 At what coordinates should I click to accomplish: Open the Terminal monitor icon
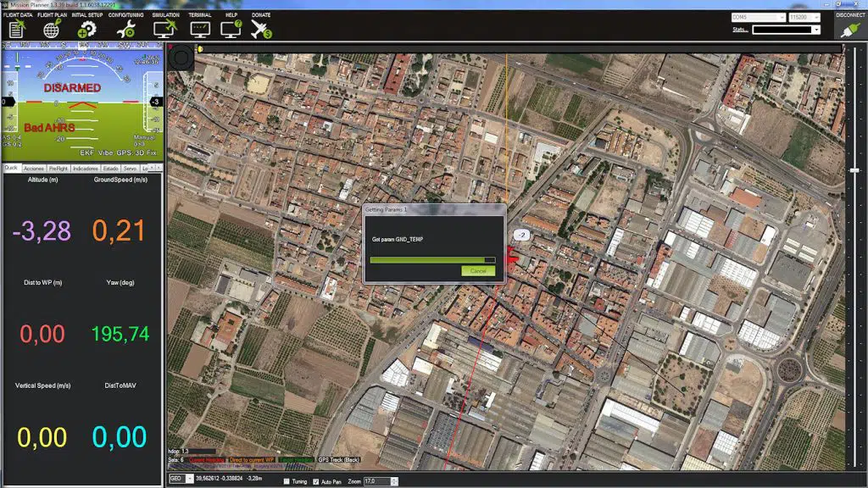coord(200,29)
